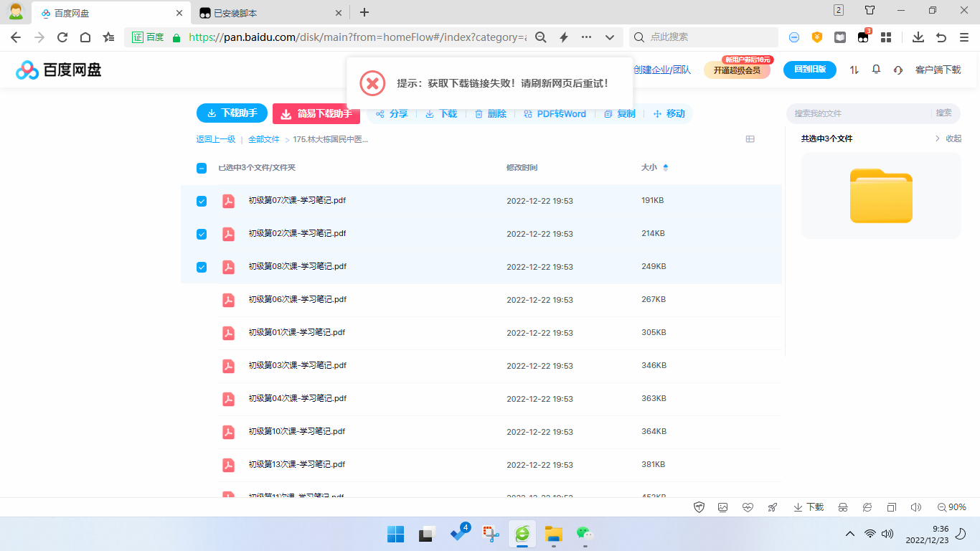Deselect 初级第07次课-学习笔记.pdf checkbox
The height and width of the screenshot is (551, 980).
click(x=202, y=201)
